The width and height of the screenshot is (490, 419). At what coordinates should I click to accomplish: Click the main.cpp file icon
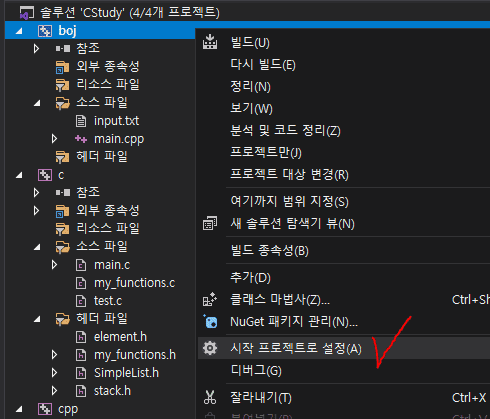[81, 139]
